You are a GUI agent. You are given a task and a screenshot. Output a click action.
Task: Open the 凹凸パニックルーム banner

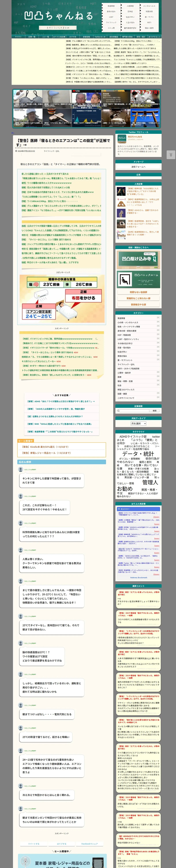point(138,279)
